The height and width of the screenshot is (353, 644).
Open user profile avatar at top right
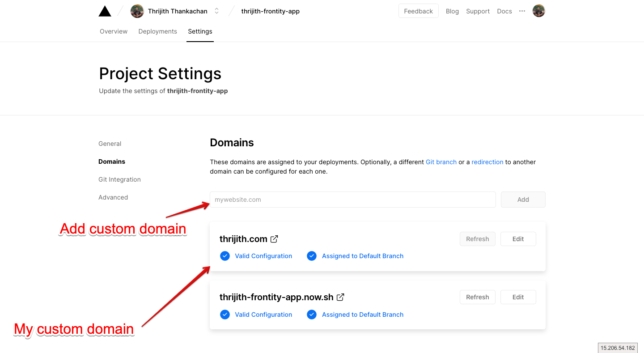(x=539, y=11)
